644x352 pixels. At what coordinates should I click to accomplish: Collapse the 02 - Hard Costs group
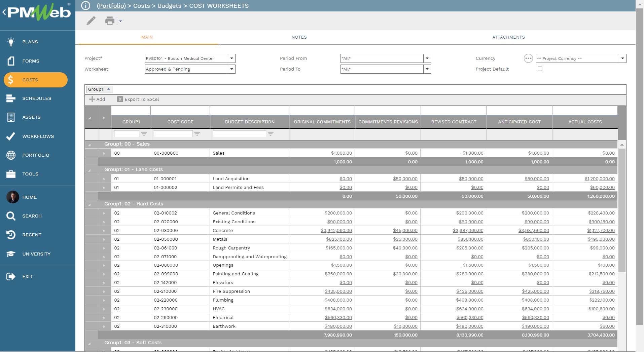pos(90,204)
